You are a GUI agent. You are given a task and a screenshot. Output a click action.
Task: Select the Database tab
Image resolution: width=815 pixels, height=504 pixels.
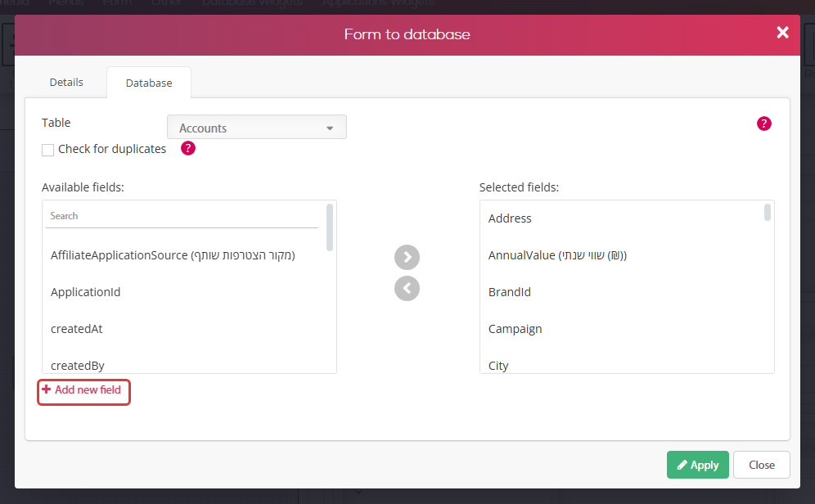click(x=149, y=83)
